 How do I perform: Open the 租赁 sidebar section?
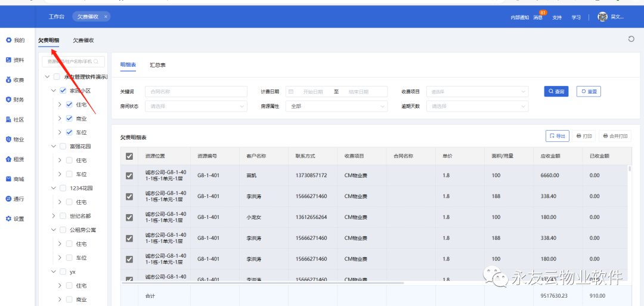coord(15,159)
